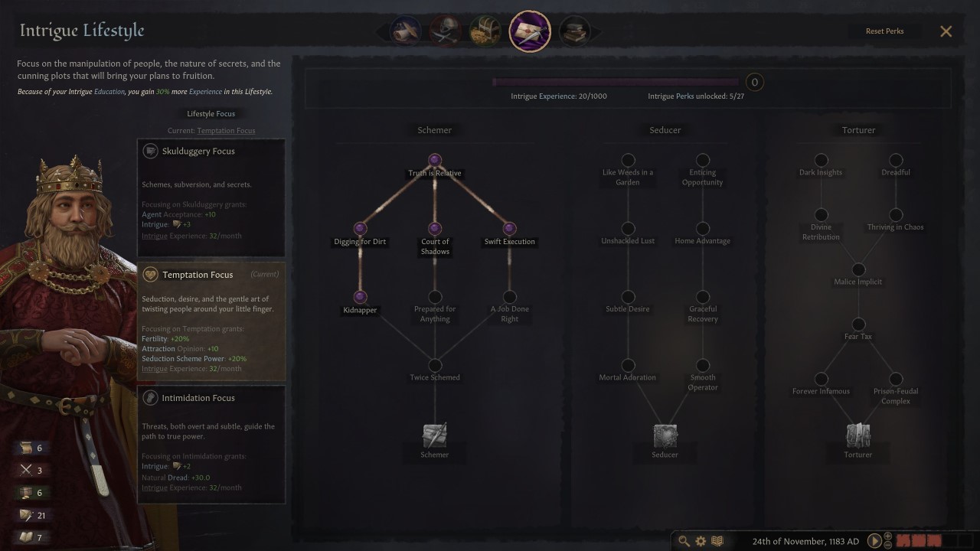Open the game settings gear

point(701,541)
